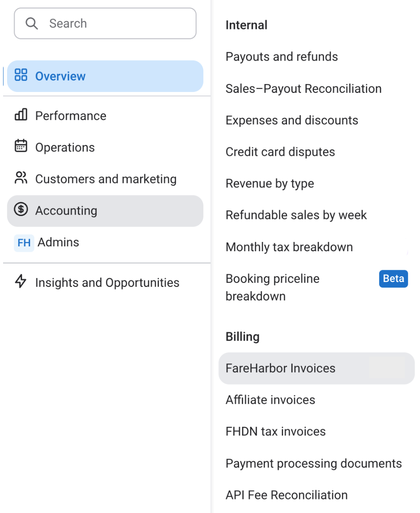Open the Overview section
This screenshot has height=513, width=420.
[x=105, y=76]
